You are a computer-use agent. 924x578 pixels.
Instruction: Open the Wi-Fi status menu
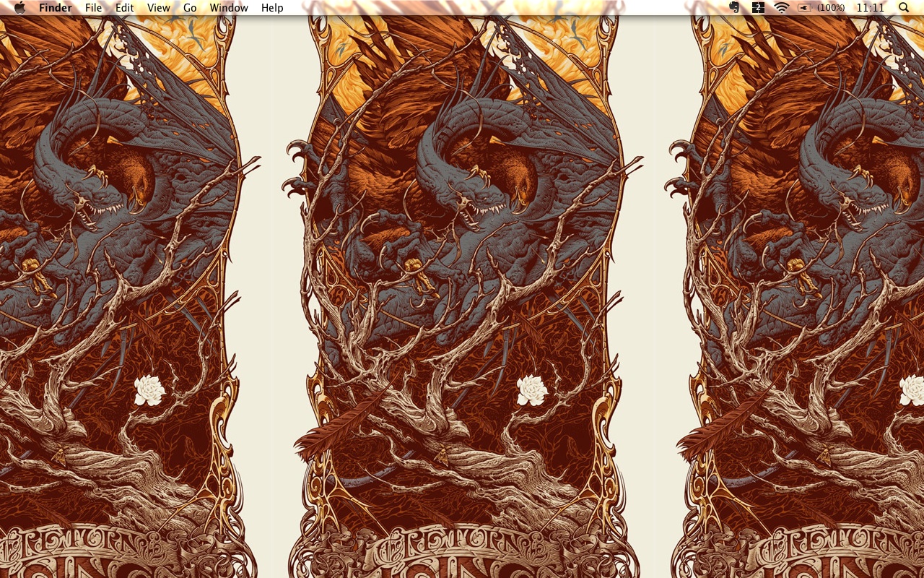(x=781, y=8)
